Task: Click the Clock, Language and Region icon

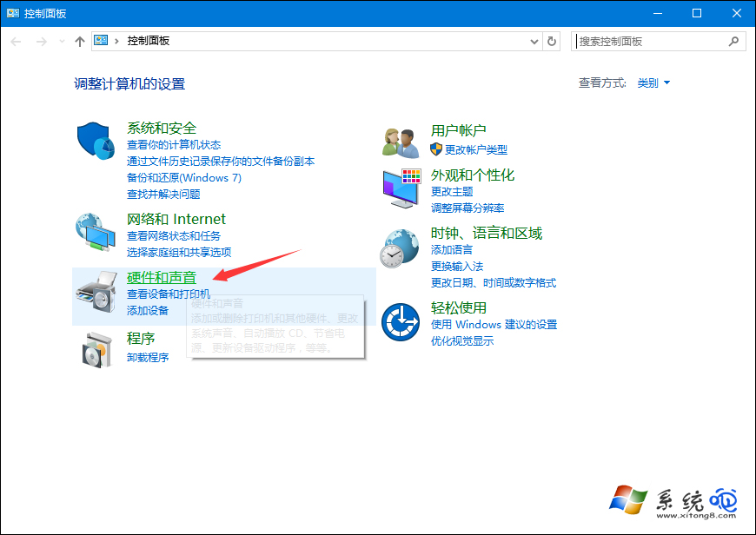Action: click(401, 250)
